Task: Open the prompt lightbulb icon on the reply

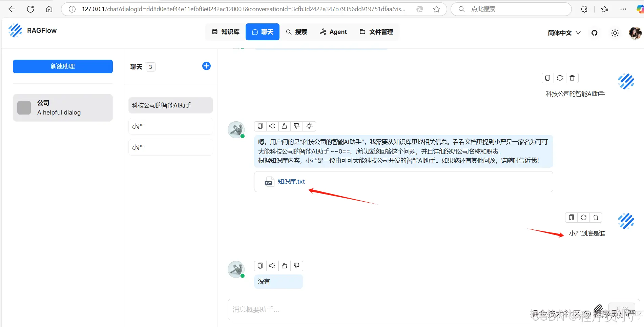Action: pyautogui.click(x=309, y=126)
